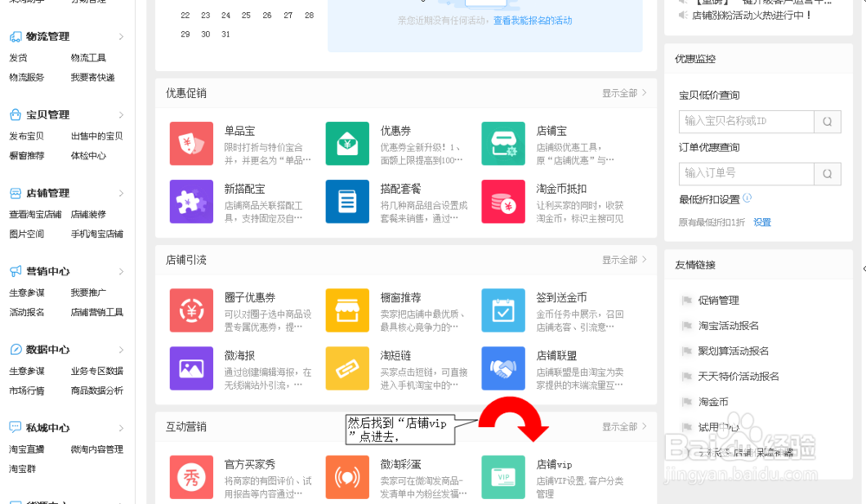Open the 店铺宝 shop icon
Screen dimensions: 866x504
tap(503, 144)
